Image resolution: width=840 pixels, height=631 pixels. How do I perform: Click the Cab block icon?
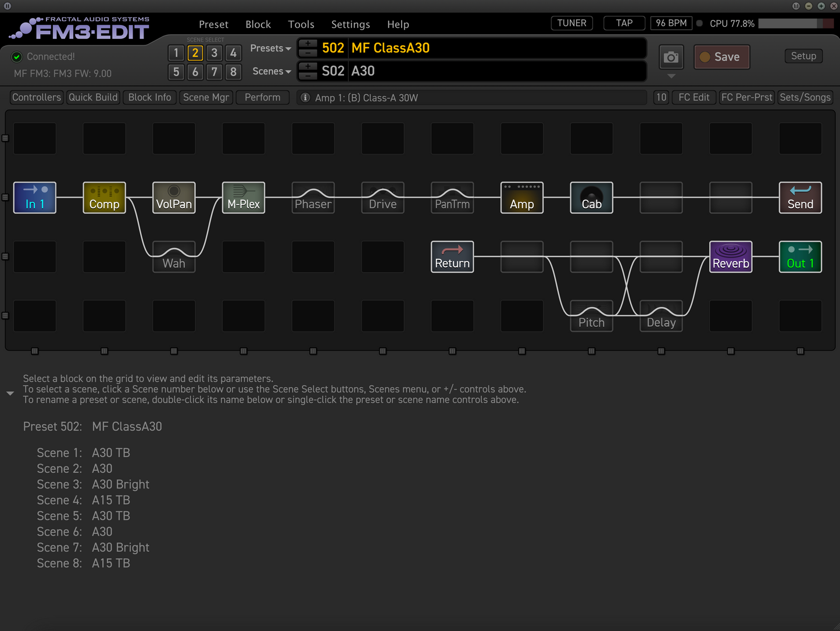pos(591,198)
